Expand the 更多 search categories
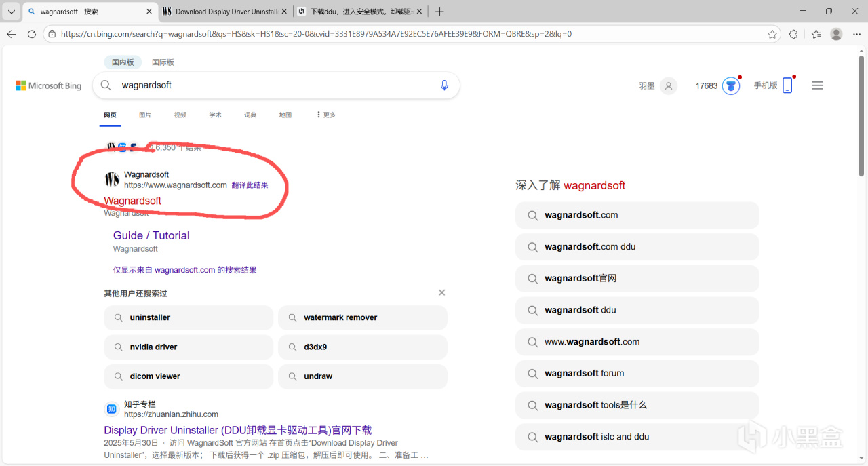The height and width of the screenshot is (466, 868). click(x=326, y=115)
